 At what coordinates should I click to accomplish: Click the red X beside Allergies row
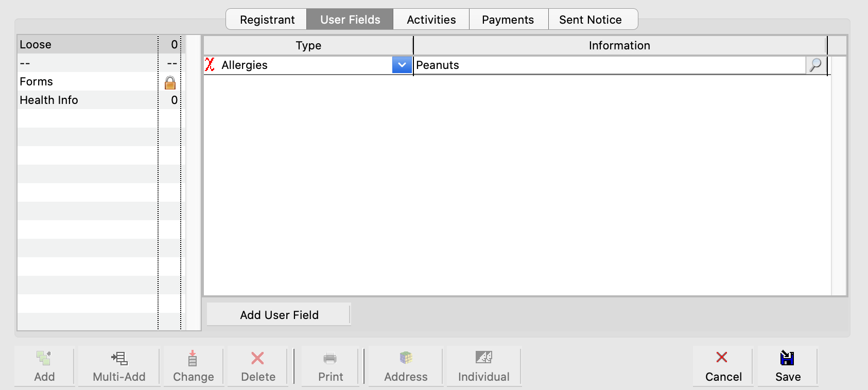[x=210, y=65]
